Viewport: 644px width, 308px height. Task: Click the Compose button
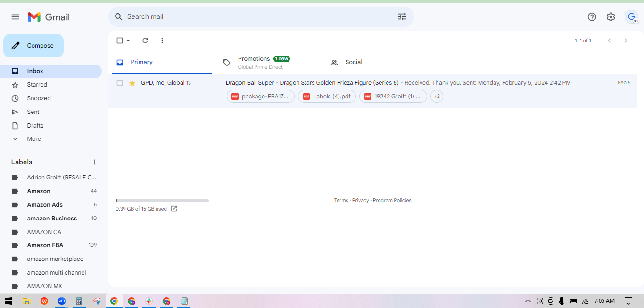33,46
